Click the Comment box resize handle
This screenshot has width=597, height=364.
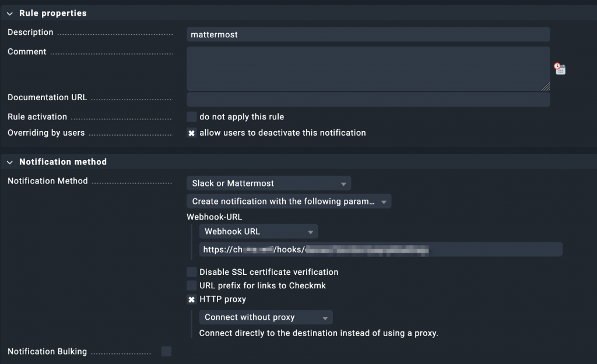[546, 87]
